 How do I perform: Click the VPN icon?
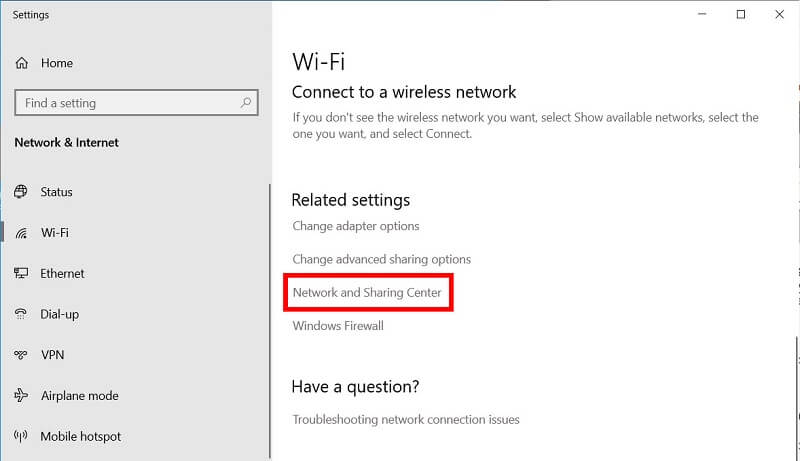click(21, 354)
